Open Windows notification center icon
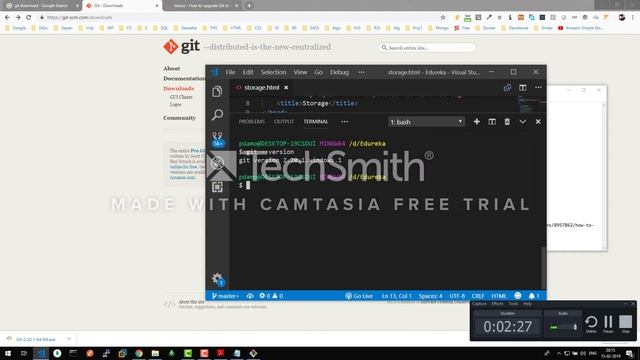The width and height of the screenshot is (640, 360). pos(630,353)
